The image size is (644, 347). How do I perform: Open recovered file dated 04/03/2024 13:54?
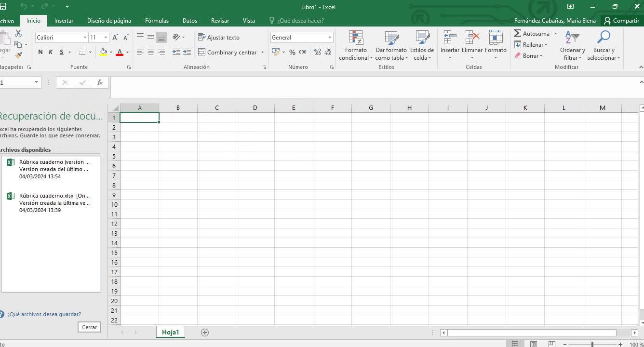click(51, 169)
